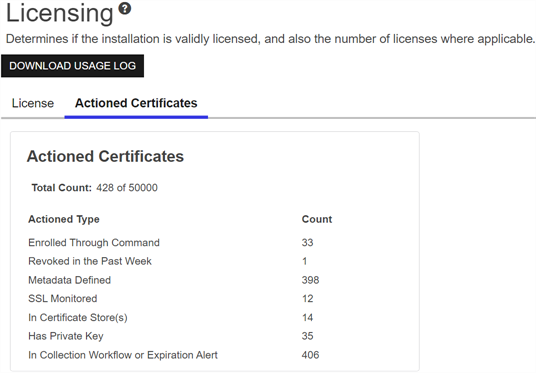Viewport: 536px width, 373px height.
Task: Click the Count column header
Action: pos(317,219)
